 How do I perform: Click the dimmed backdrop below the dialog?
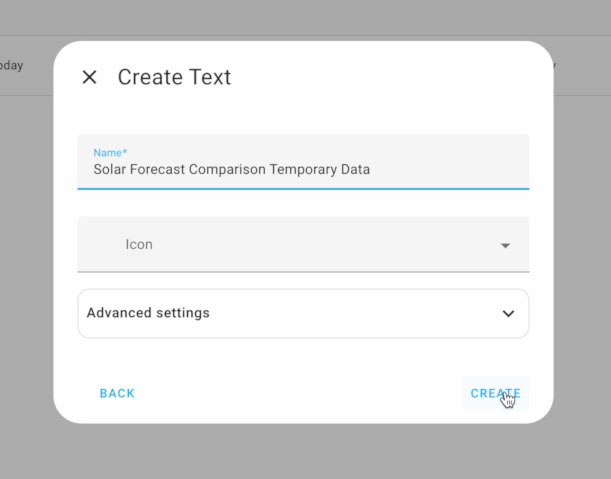coord(306,452)
